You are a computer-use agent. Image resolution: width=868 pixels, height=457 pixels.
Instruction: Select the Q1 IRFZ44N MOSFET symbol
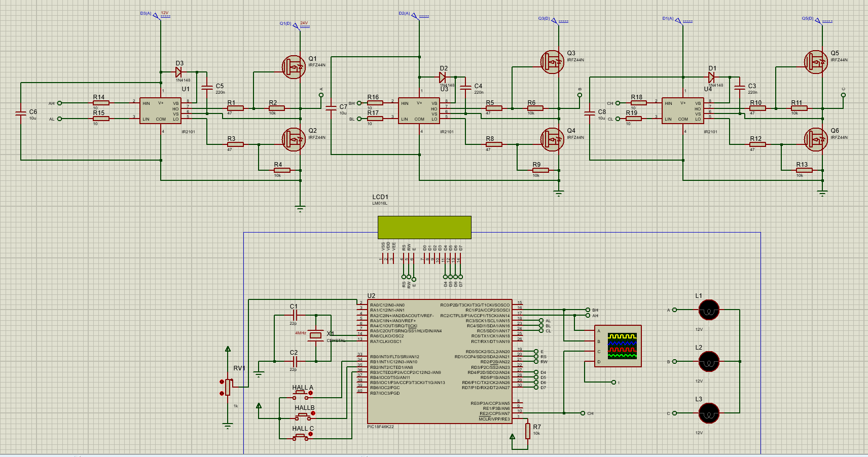(x=294, y=67)
